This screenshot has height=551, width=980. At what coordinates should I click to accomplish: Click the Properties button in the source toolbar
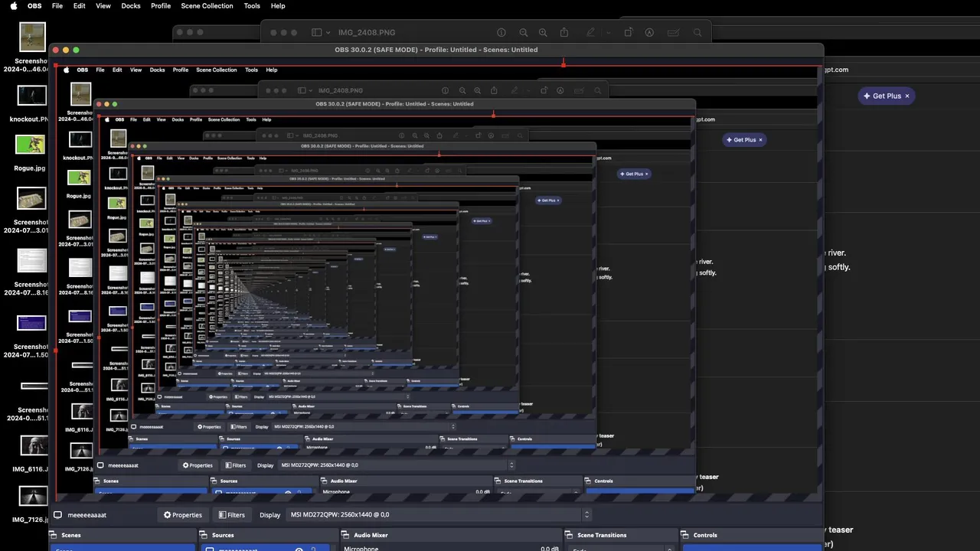pyautogui.click(x=183, y=515)
